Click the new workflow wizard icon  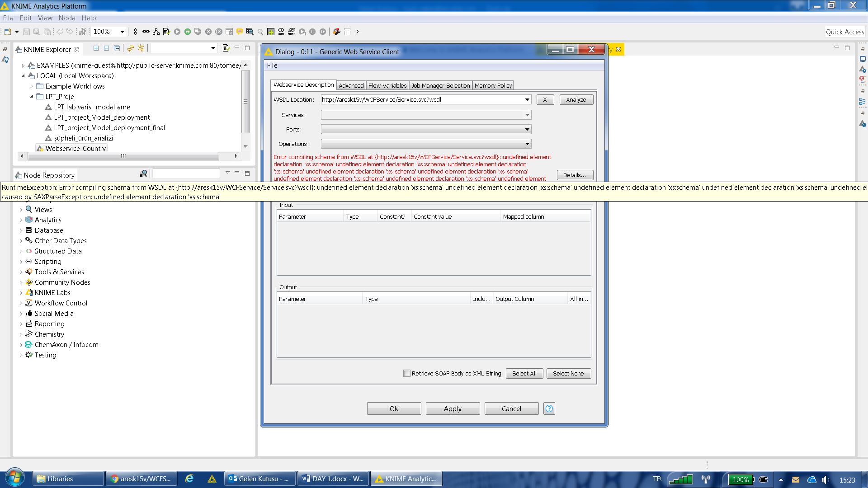[8, 32]
